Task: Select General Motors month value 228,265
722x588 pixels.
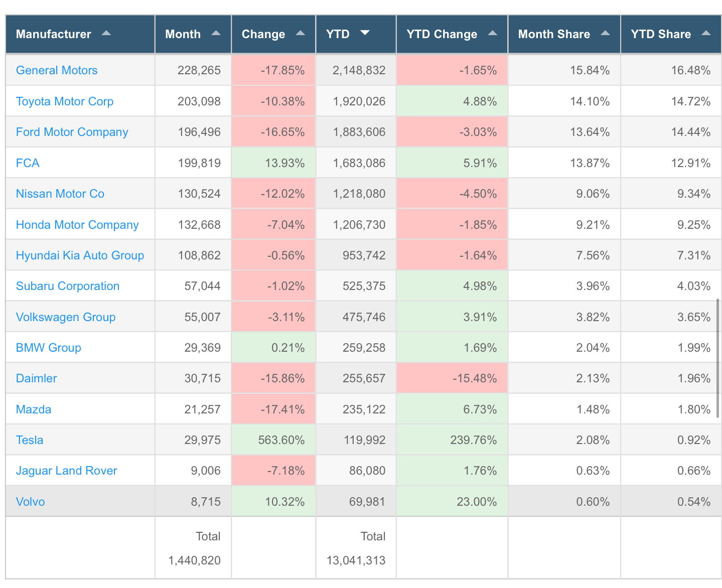Action: tap(199, 70)
